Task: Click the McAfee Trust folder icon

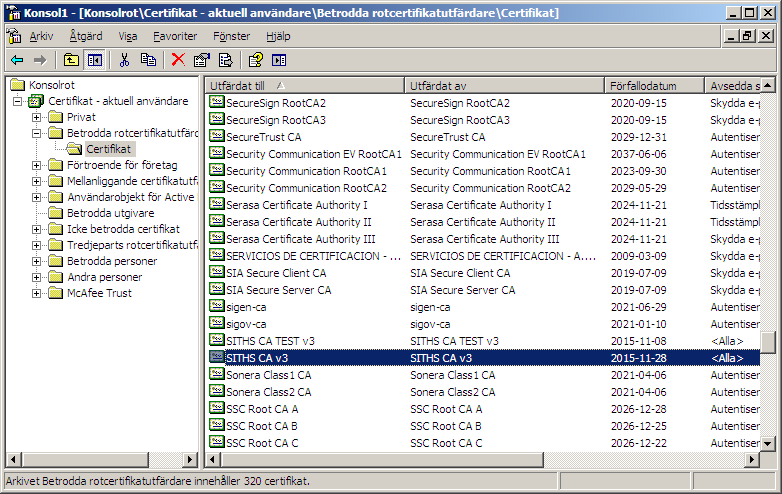Action: coord(55,293)
